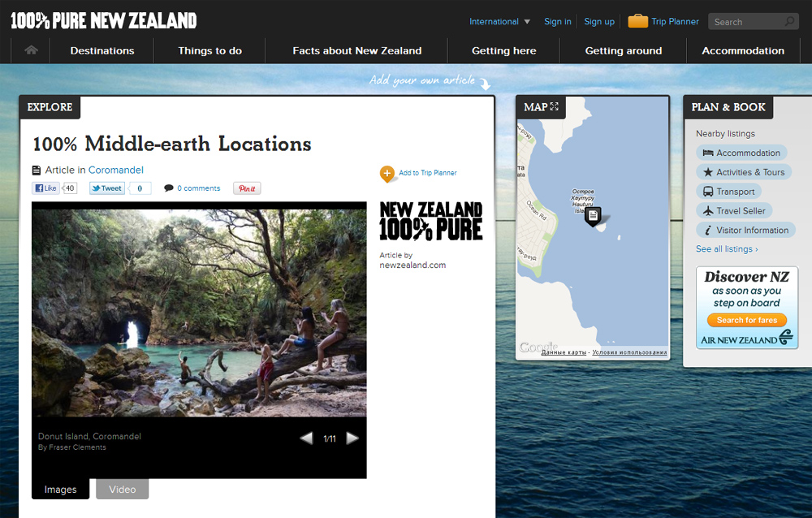Click the orange plus Add to Trip Planner icon
This screenshot has width=812, height=518.
point(387,174)
